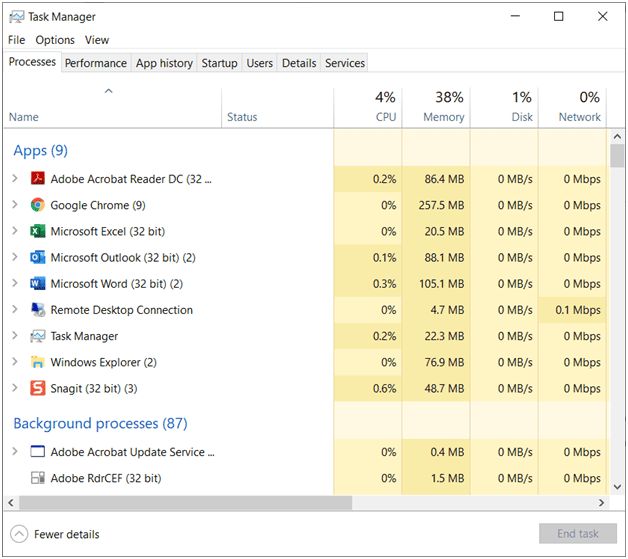
Task: Click the horizontal scrollbar thumb
Action: (x=185, y=503)
